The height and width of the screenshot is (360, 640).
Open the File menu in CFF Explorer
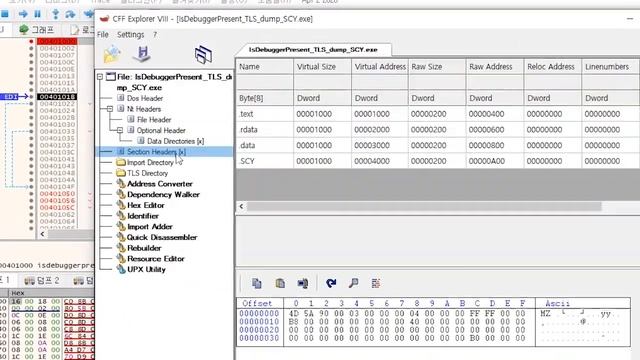103,35
